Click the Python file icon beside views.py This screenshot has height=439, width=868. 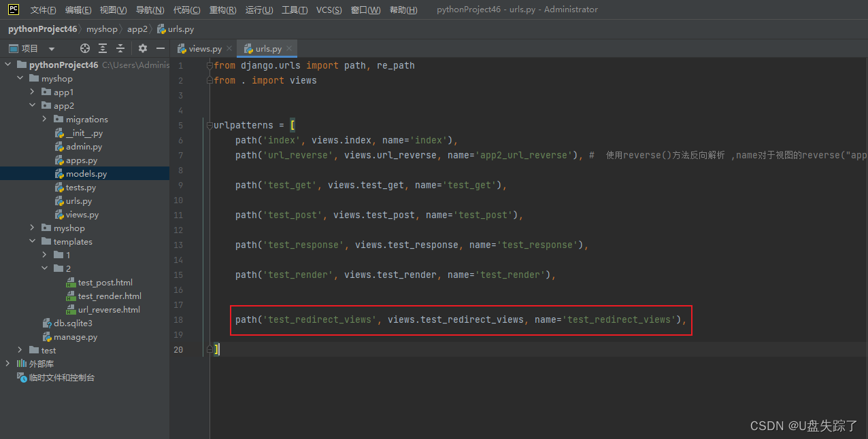pos(58,214)
